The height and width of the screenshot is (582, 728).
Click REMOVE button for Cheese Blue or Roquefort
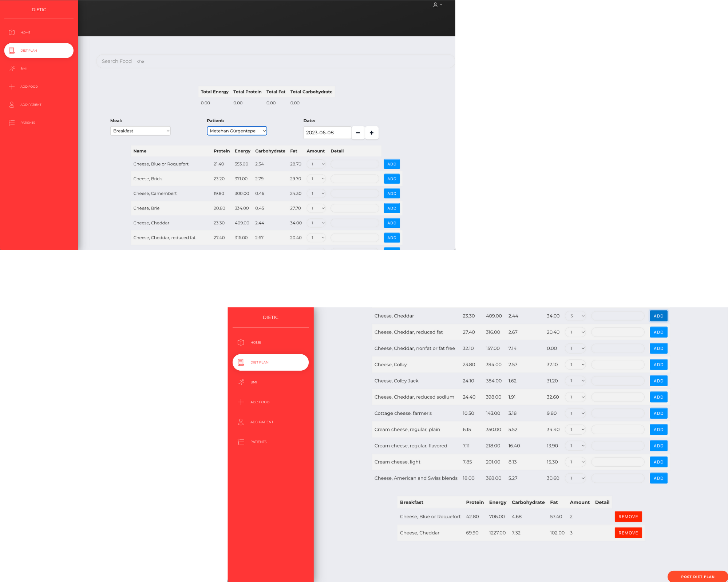[628, 516]
